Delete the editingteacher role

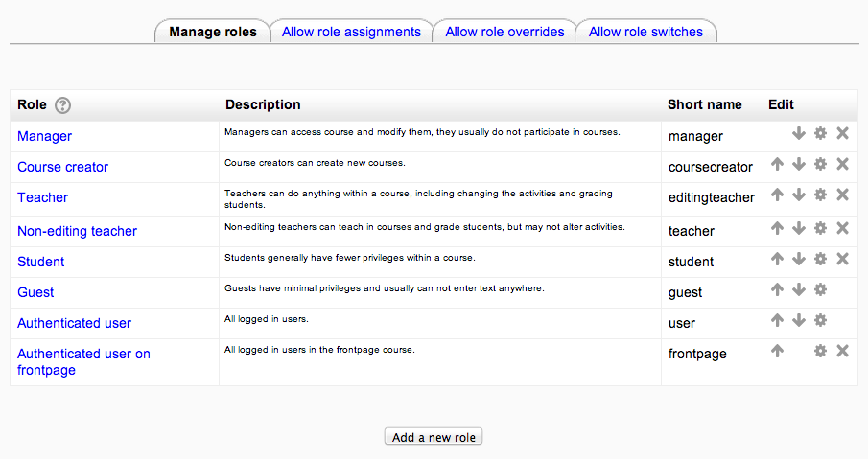(x=842, y=195)
